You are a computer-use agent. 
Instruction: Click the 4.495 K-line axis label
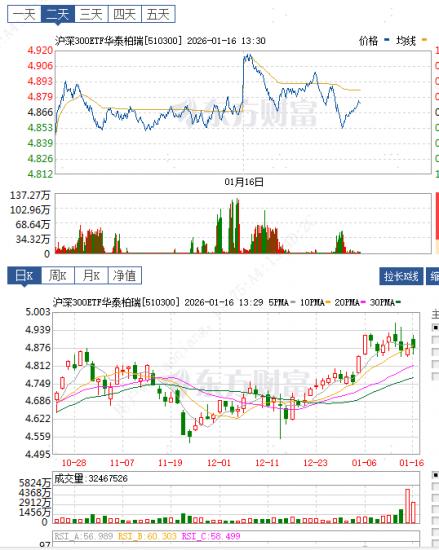38,454
